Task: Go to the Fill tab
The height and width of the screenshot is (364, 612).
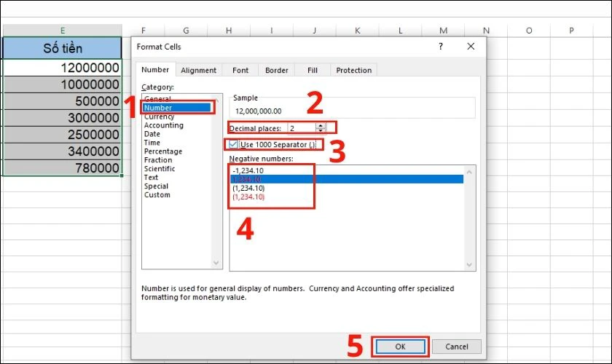Action: point(313,70)
